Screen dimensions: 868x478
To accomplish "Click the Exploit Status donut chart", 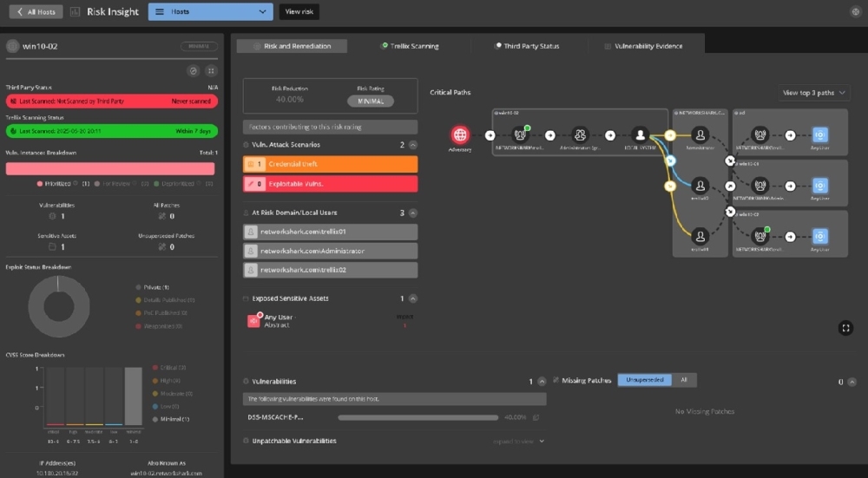I will pos(59,306).
